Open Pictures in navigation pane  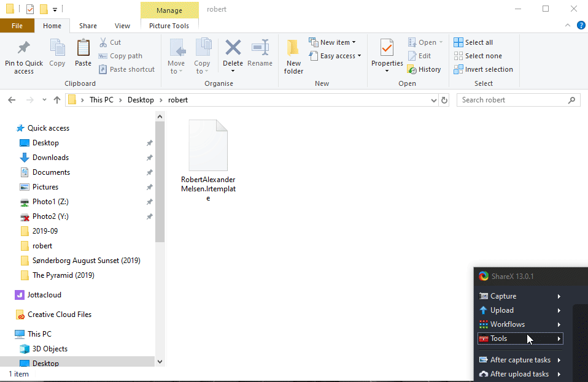tap(45, 187)
